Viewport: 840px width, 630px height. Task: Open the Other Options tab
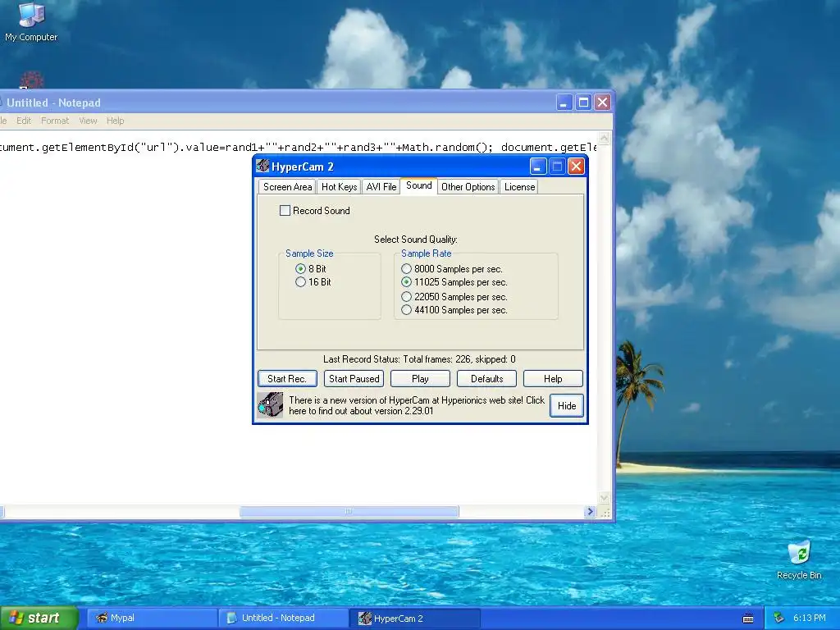468,187
